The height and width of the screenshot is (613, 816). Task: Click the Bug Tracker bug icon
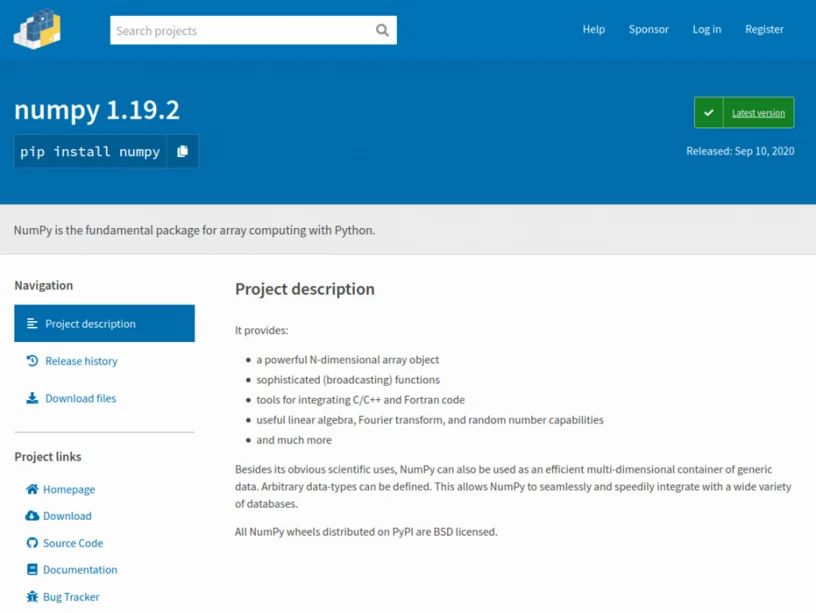point(32,596)
